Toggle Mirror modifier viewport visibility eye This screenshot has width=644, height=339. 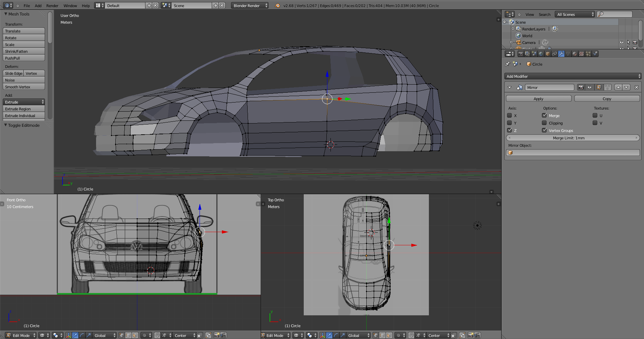click(x=590, y=87)
